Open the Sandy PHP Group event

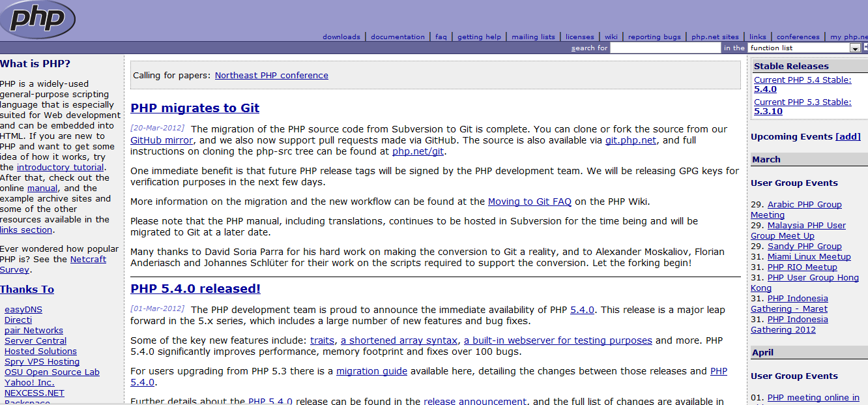coord(805,247)
